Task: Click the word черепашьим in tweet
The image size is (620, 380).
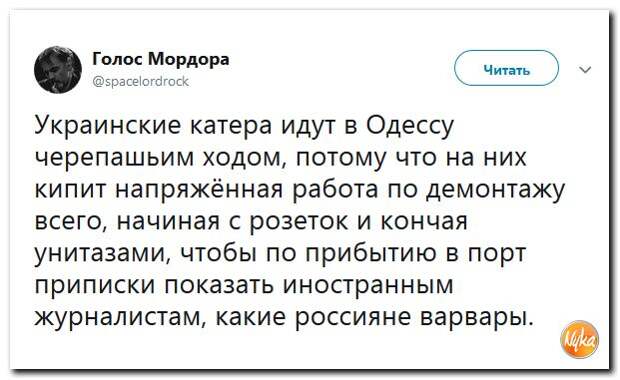Action: 114,159
